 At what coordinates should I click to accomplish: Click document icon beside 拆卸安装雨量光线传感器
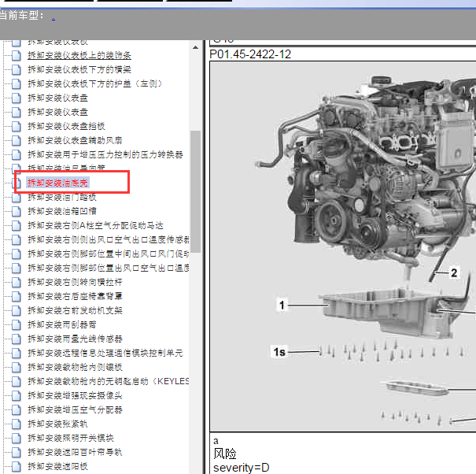pyautogui.click(x=16, y=339)
